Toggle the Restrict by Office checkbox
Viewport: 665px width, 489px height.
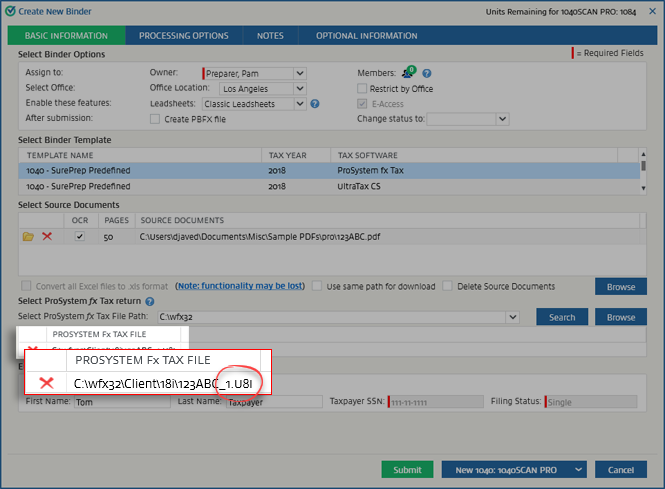(361, 88)
